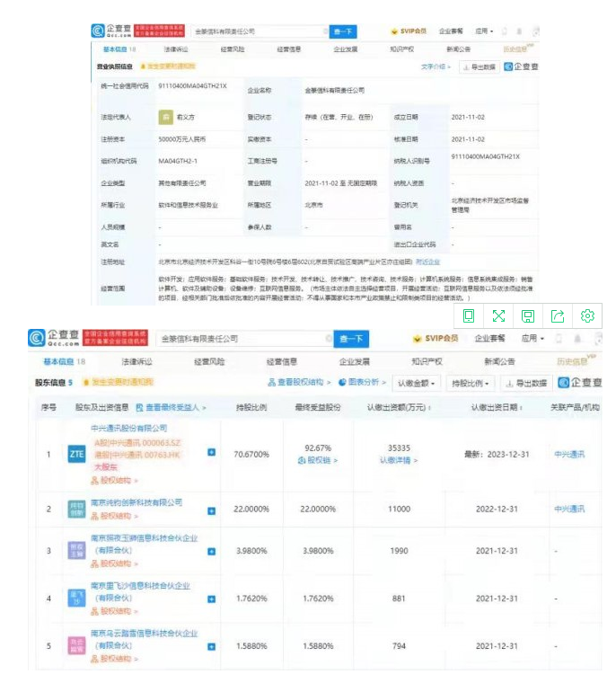Open the 认缴详情 link under 35335
Image resolution: width=616 pixels, height=683 pixels.
399,460
